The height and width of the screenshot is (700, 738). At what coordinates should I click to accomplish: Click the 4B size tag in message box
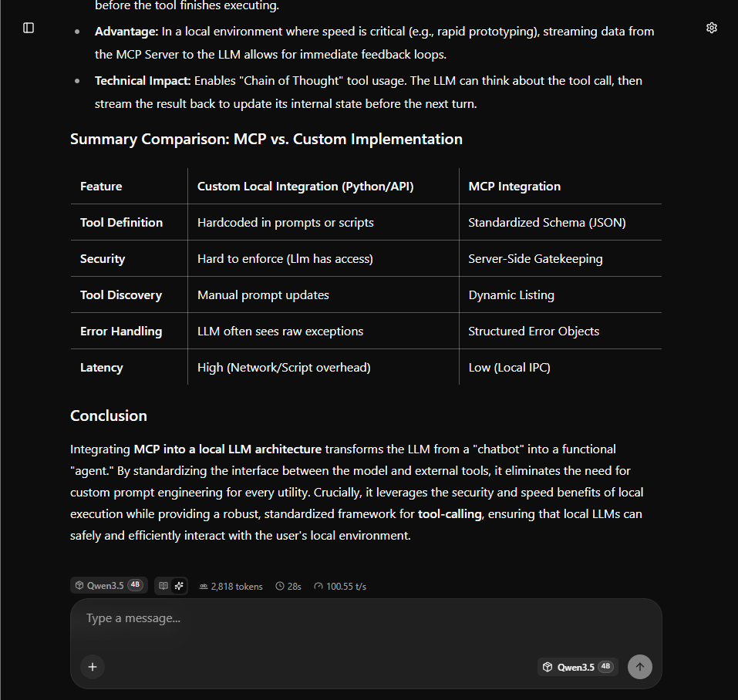pyautogui.click(x=605, y=666)
